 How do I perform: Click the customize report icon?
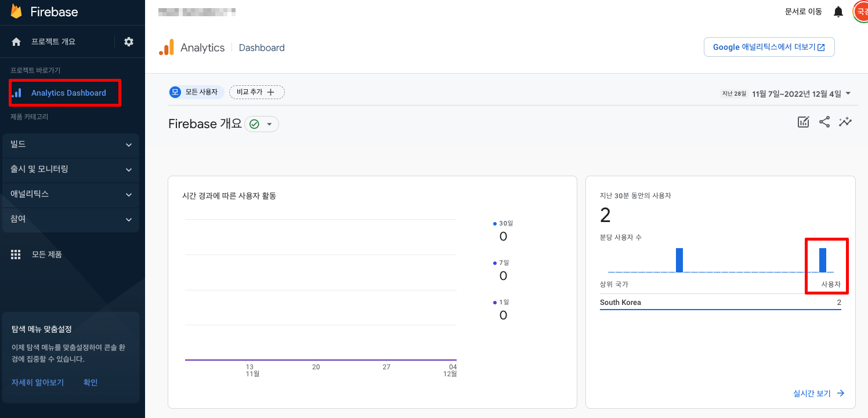[803, 122]
